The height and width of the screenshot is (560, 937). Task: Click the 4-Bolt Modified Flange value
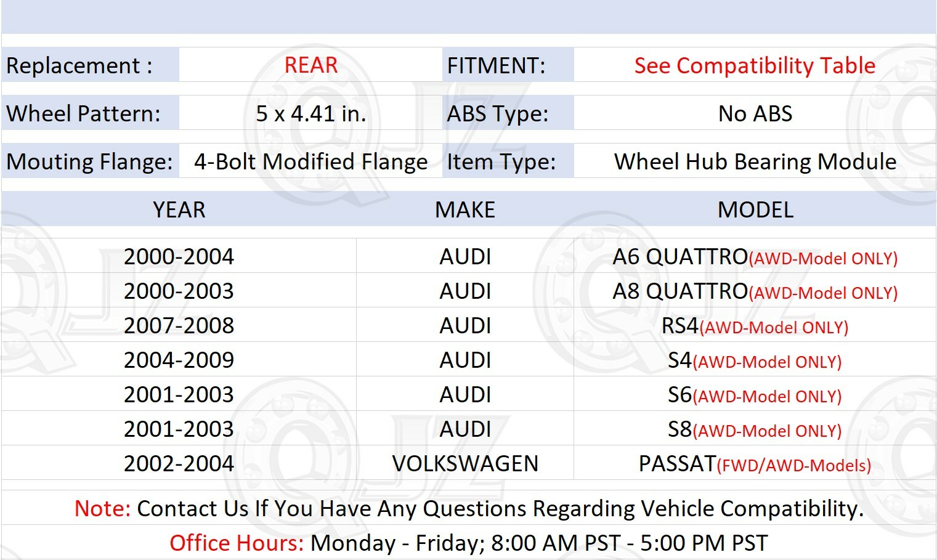click(x=310, y=161)
